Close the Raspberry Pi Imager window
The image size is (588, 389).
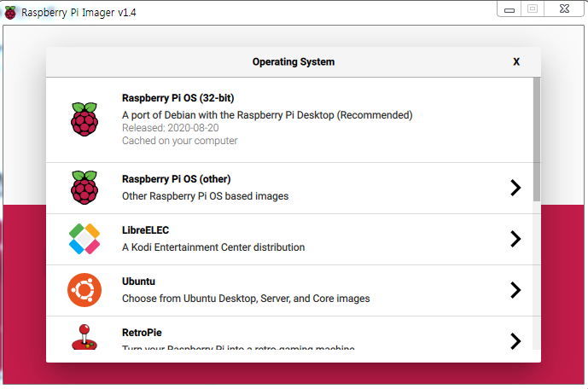pyautogui.click(x=564, y=9)
